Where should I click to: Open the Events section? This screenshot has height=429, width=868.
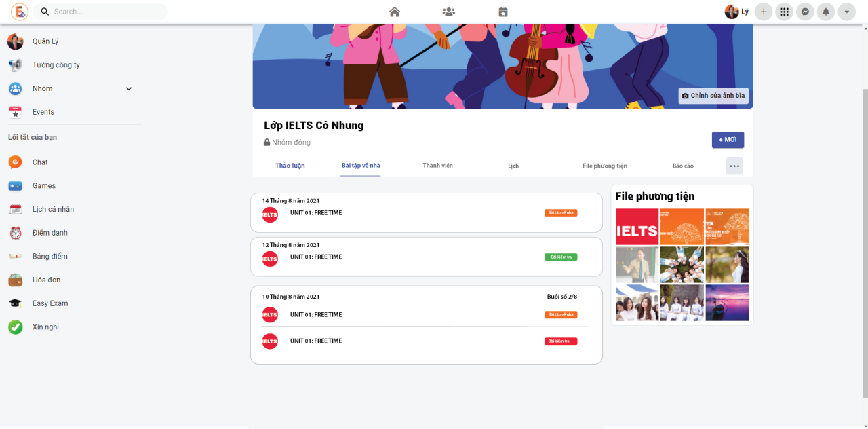(43, 111)
